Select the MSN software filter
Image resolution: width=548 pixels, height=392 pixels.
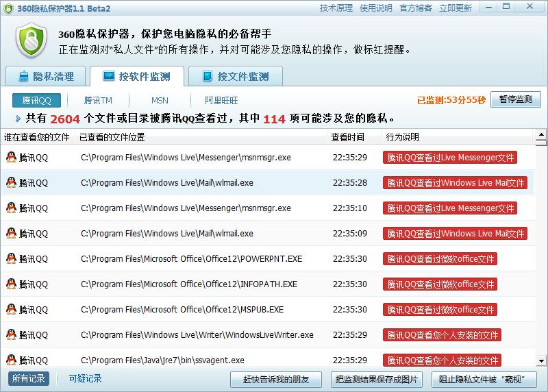click(160, 101)
